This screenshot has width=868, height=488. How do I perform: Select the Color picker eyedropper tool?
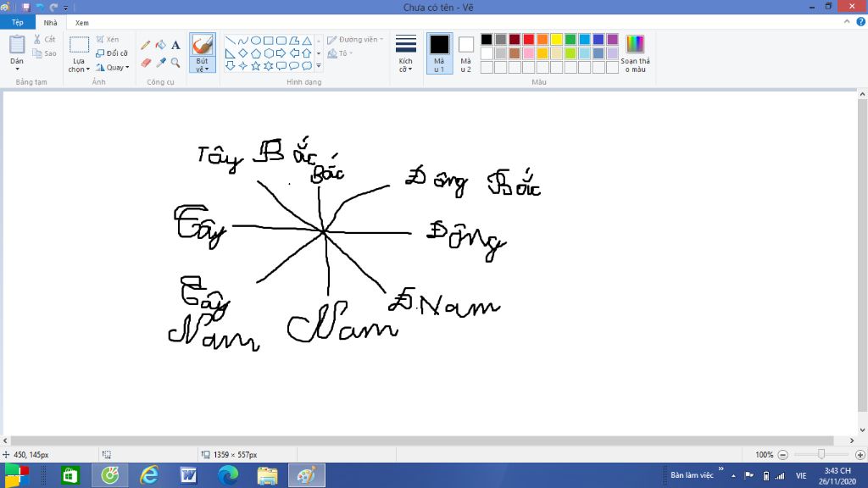click(160, 63)
